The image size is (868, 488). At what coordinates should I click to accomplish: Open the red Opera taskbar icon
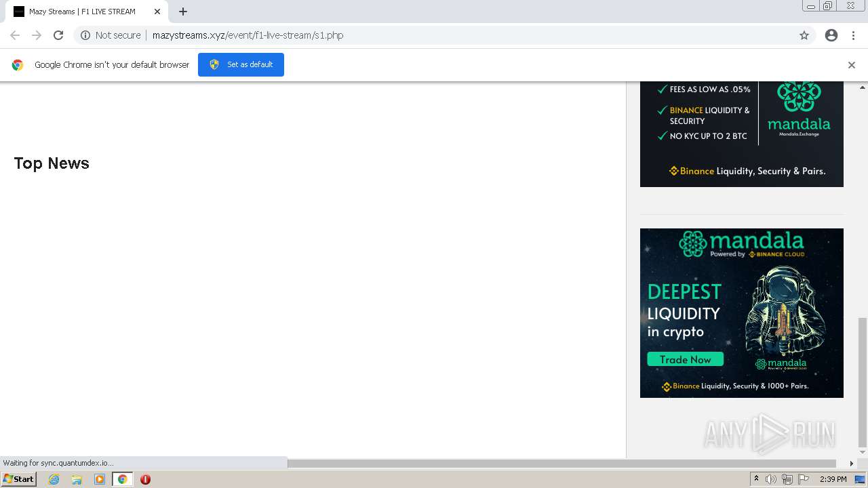(x=145, y=479)
